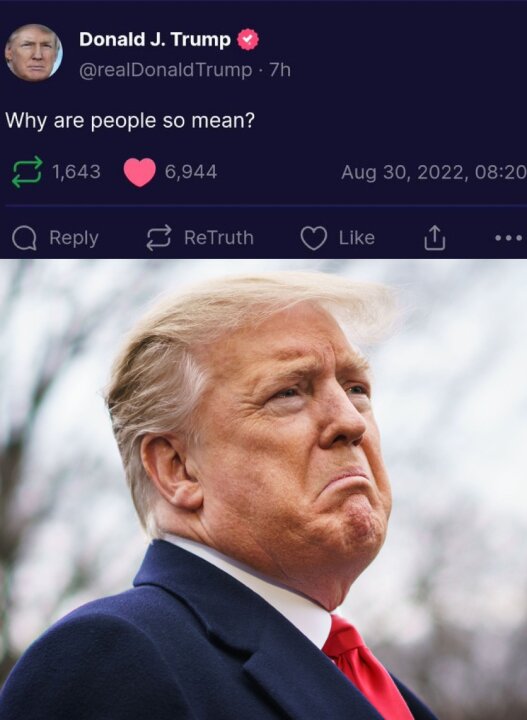Tap the Like label text
This screenshot has height=720, width=527.
(357, 238)
